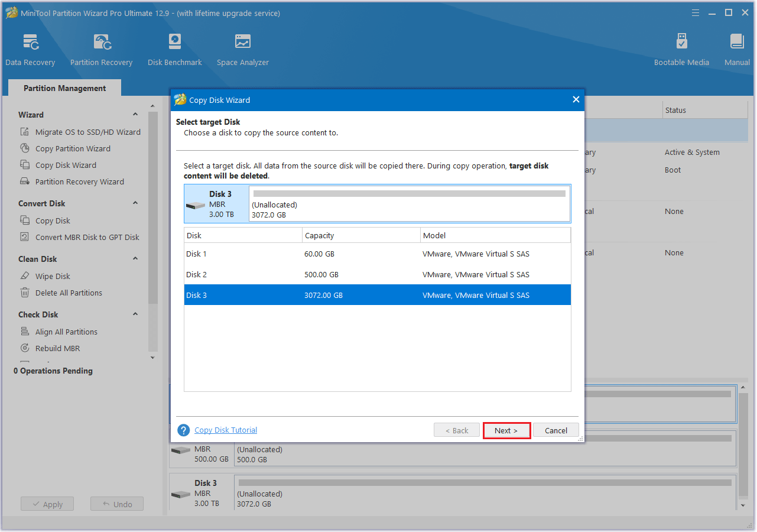Click Cancel in Copy Disk Wizard
This screenshot has height=532, width=757.
(556, 430)
